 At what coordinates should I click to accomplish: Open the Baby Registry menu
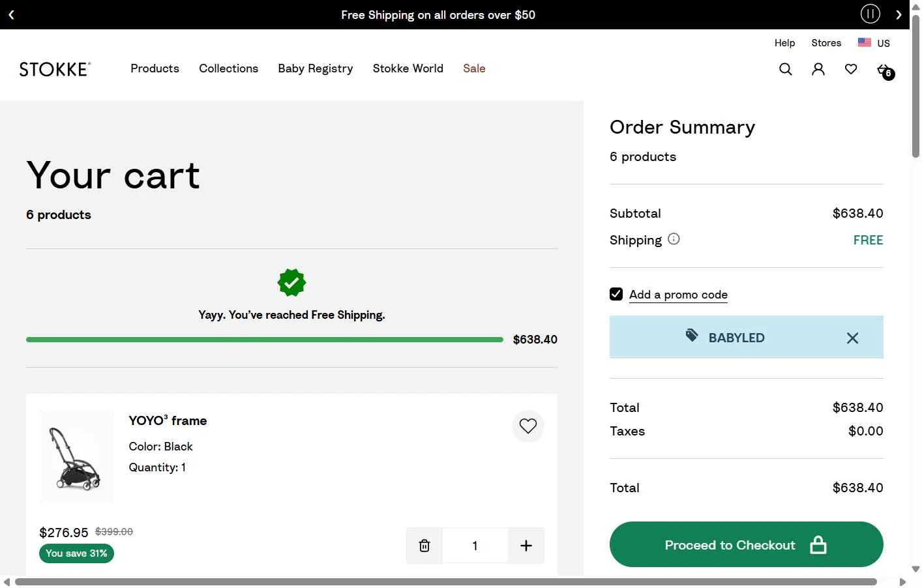click(316, 68)
